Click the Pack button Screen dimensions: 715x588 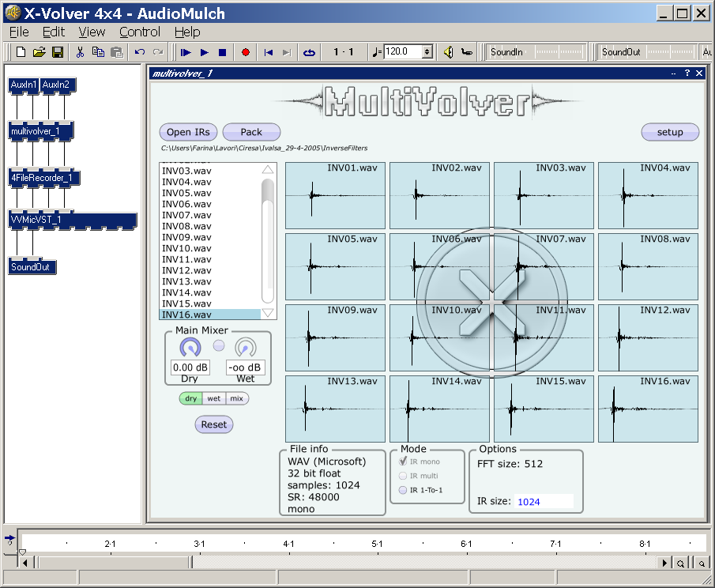(251, 132)
